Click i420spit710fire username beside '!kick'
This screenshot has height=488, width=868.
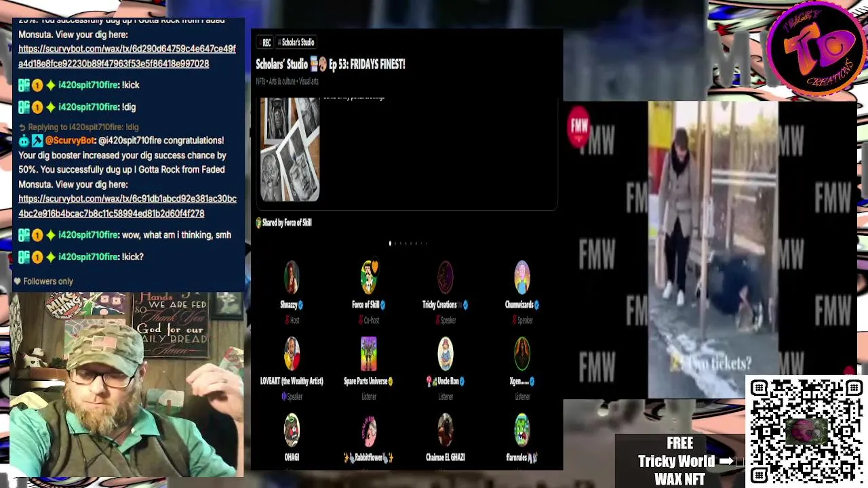(89, 85)
